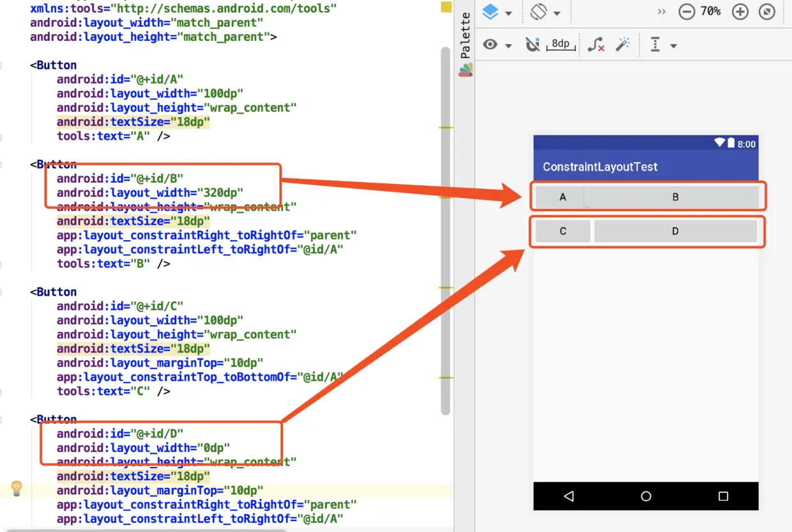Click the Palette color swatch icon
Screen dimensions: 792x532
pos(466,69)
